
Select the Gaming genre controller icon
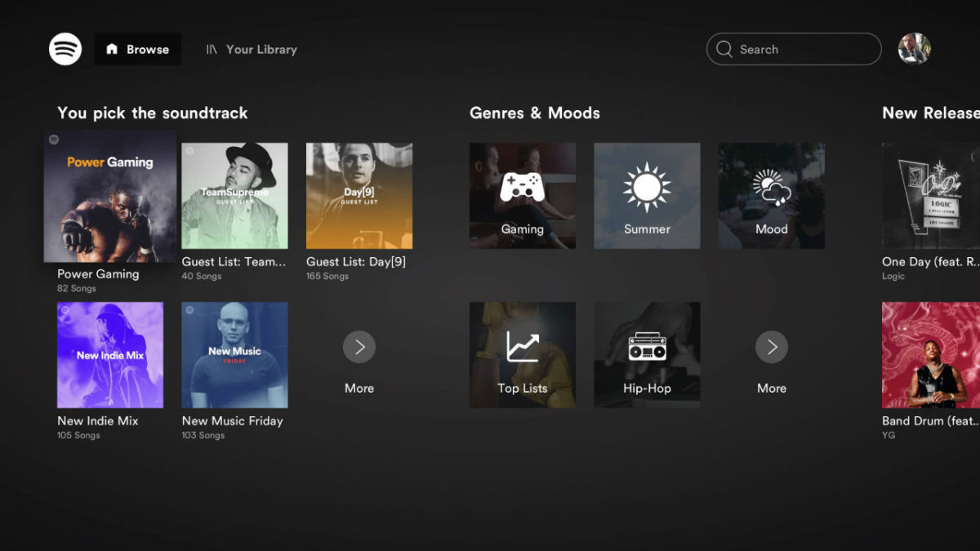523,195
